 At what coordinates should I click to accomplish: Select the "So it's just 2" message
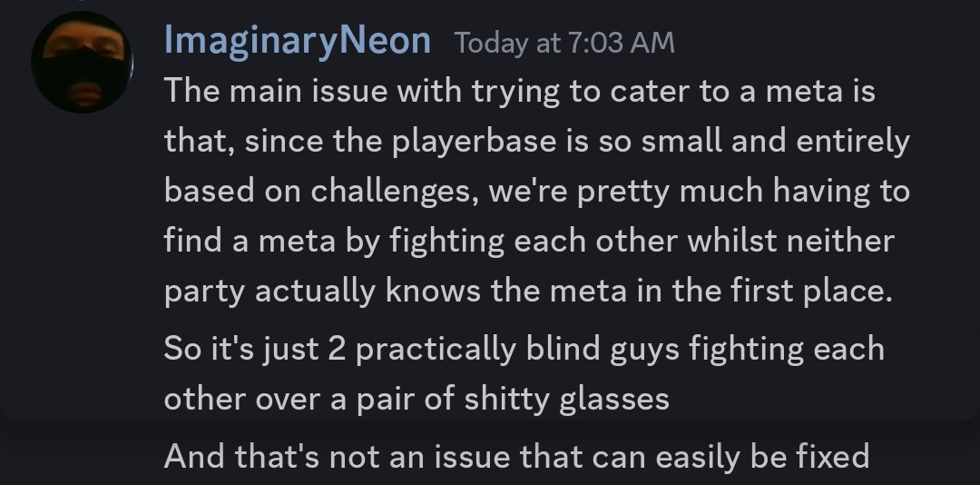point(524,373)
